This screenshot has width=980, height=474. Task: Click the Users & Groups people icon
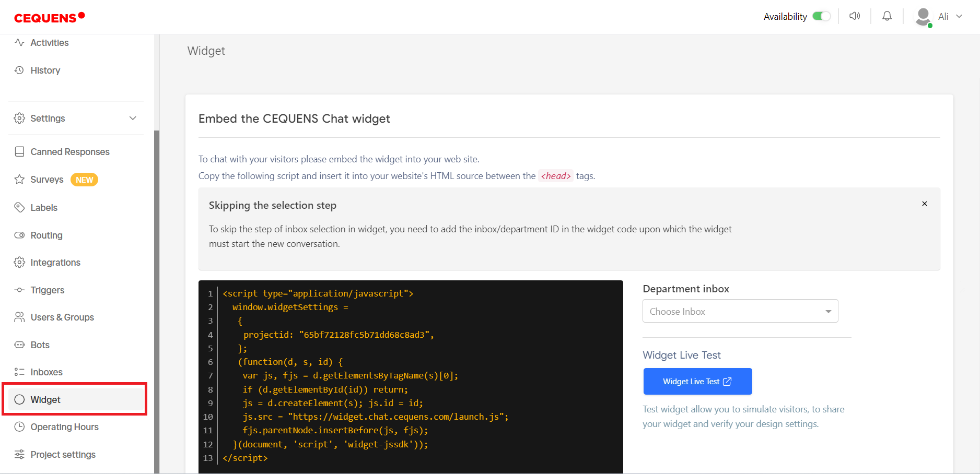pos(19,317)
